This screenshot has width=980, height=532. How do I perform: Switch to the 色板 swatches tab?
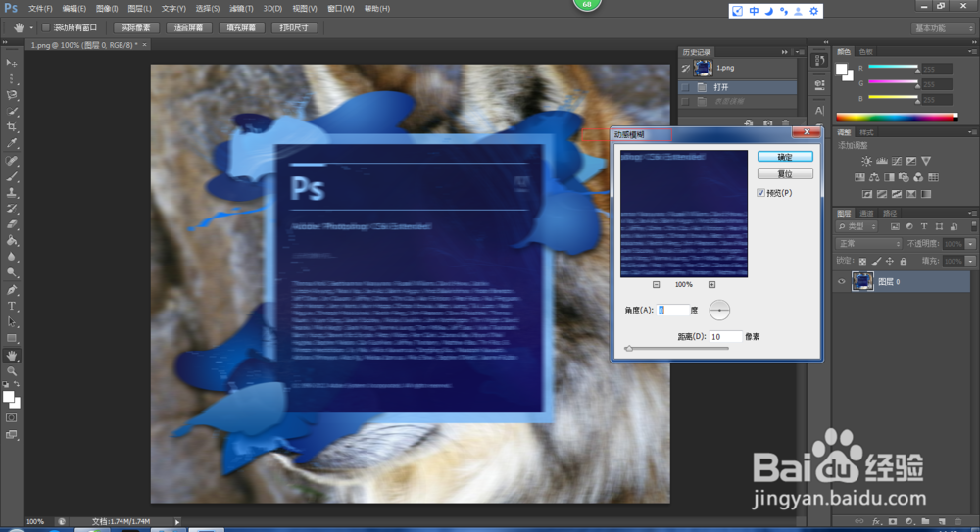coord(865,52)
